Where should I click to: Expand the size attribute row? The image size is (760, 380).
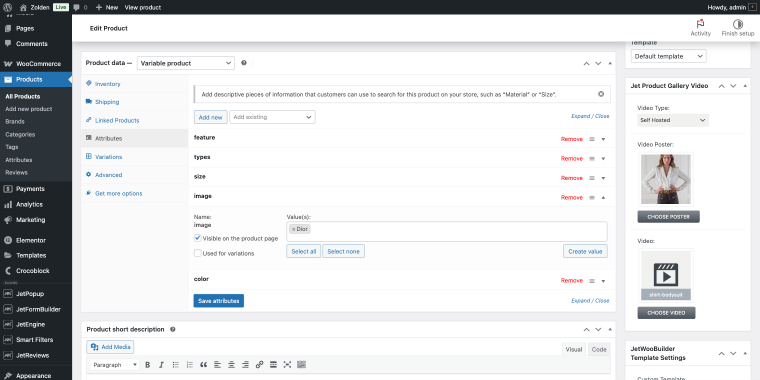[603, 178]
